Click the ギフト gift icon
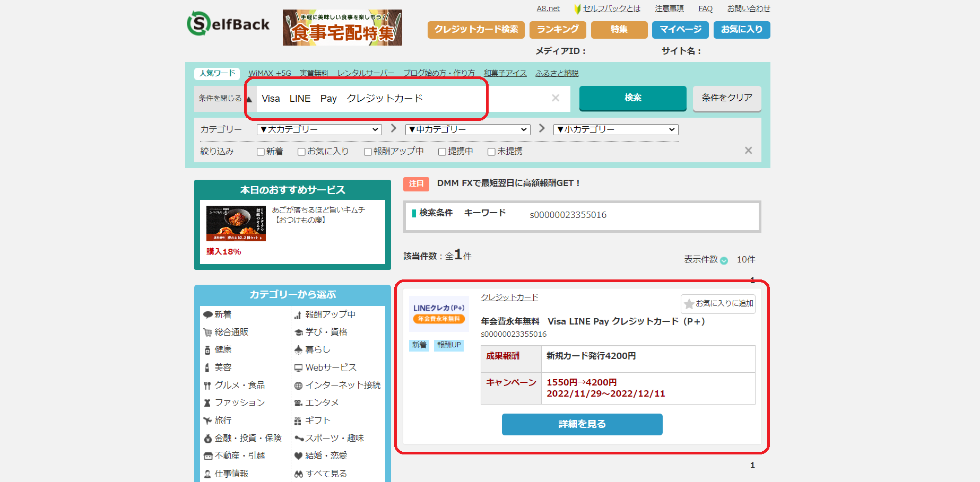The image size is (980, 482). coord(298,421)
